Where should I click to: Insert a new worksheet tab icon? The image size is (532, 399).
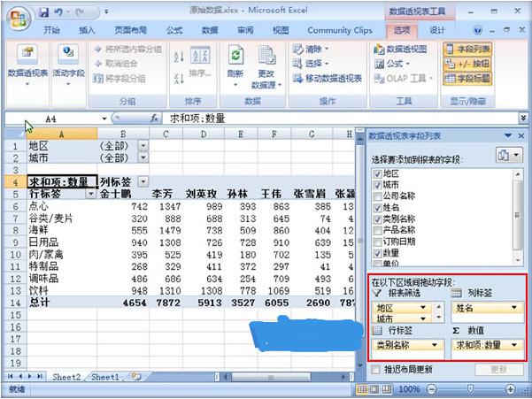tap(136, 377)
